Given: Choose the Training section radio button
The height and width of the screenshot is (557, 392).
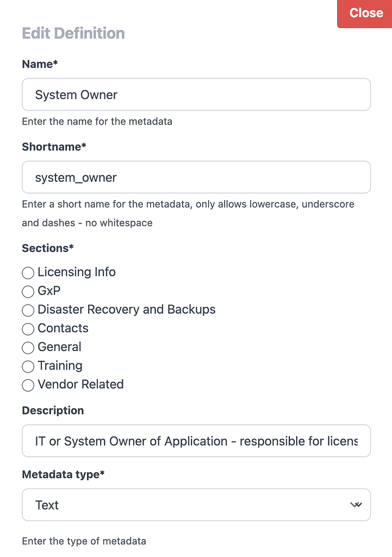Looking at the screenshot, I should click(x=28, y=367).
